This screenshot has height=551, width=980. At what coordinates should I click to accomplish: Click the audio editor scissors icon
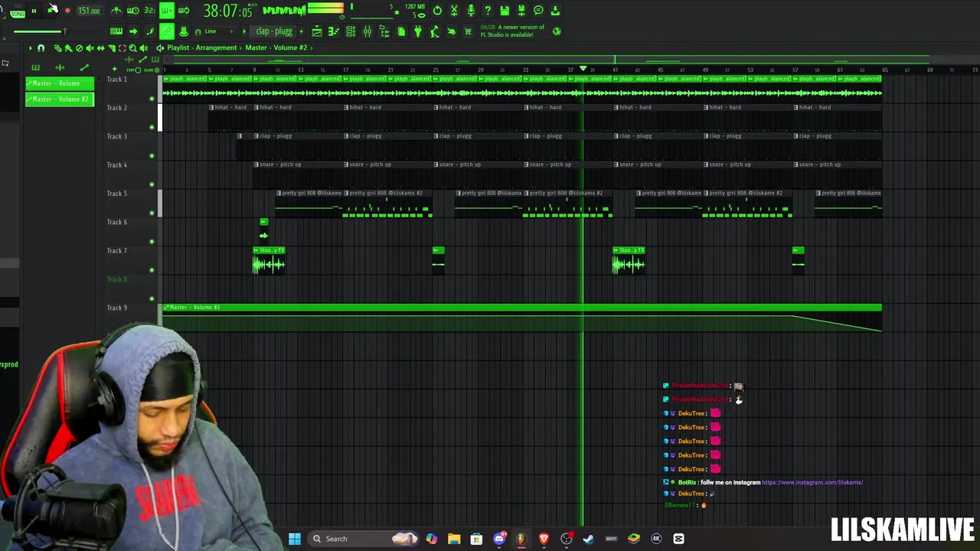(454, 11)
